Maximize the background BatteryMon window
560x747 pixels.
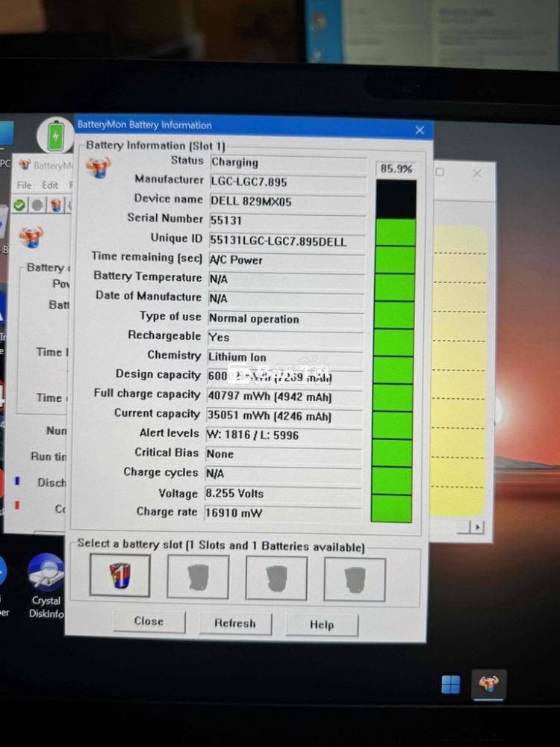pyautogui.click(x=440, y=172)
